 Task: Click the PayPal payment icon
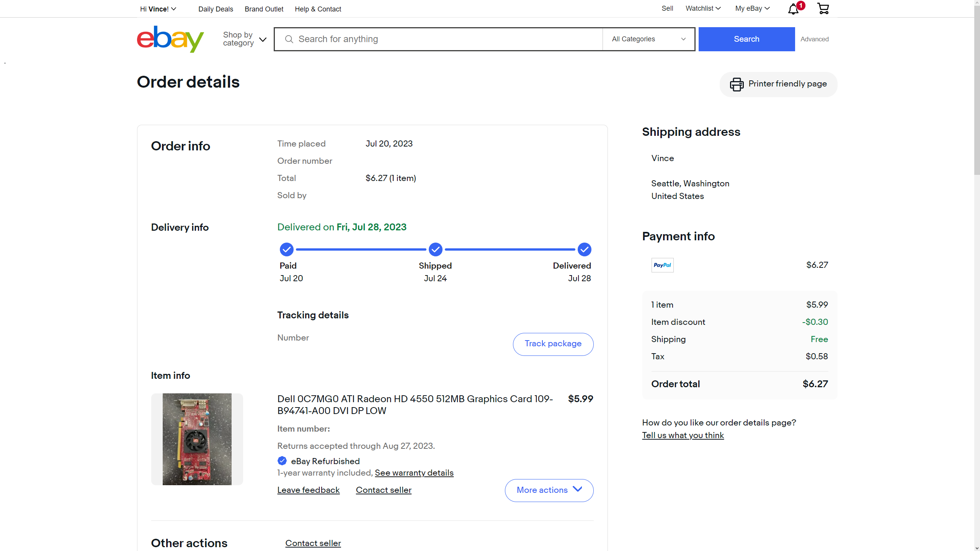click(x=662, y=265)
